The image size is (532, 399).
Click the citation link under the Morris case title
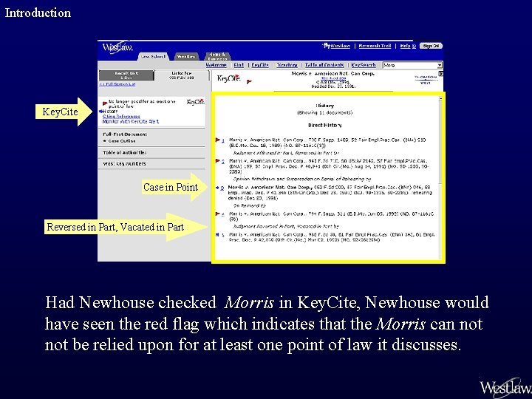pyautogui.click(x=333, y=78)
